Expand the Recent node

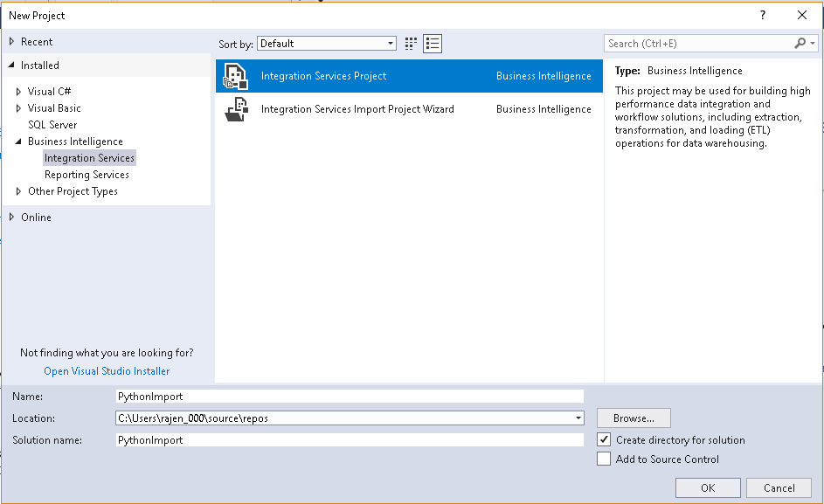(11, 41)
